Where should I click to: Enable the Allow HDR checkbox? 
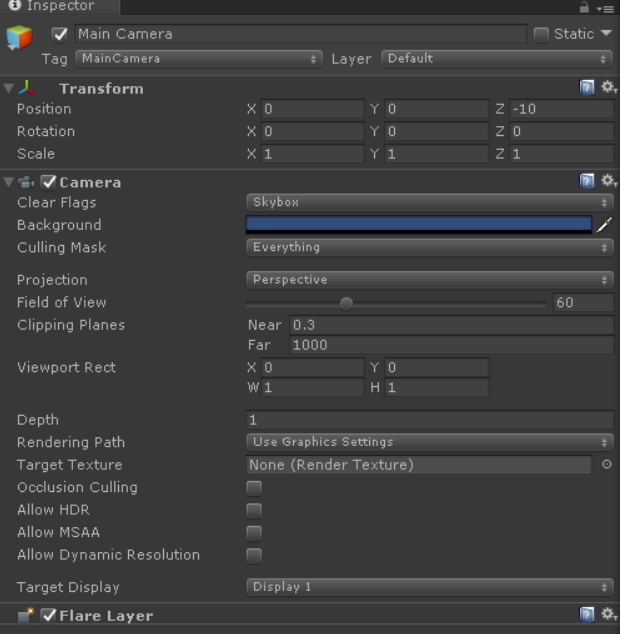[254, 510]
